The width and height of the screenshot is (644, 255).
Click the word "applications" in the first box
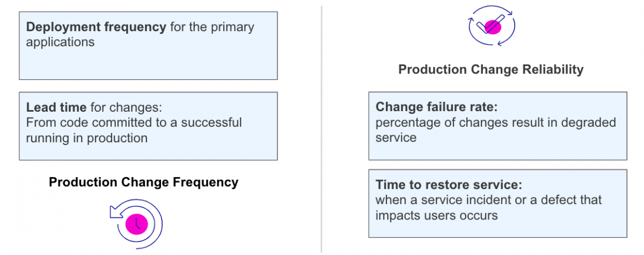pos(60,42)
